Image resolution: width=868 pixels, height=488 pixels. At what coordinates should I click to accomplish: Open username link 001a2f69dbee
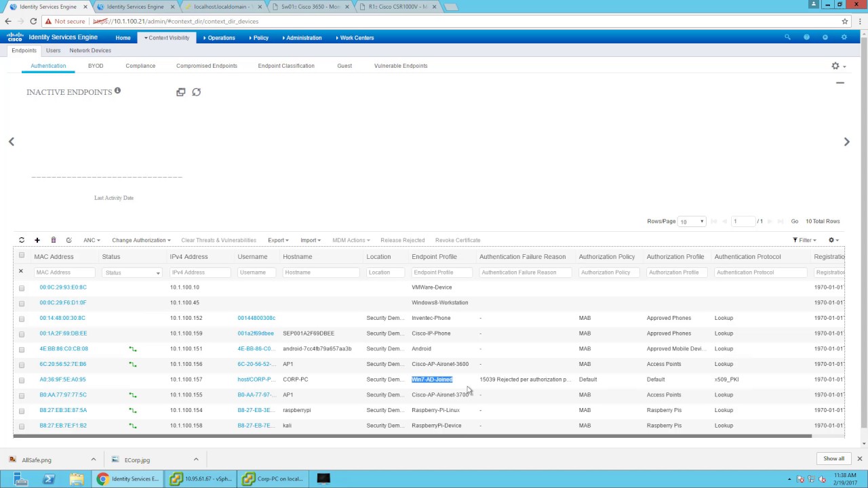click(x=256, y=333)
